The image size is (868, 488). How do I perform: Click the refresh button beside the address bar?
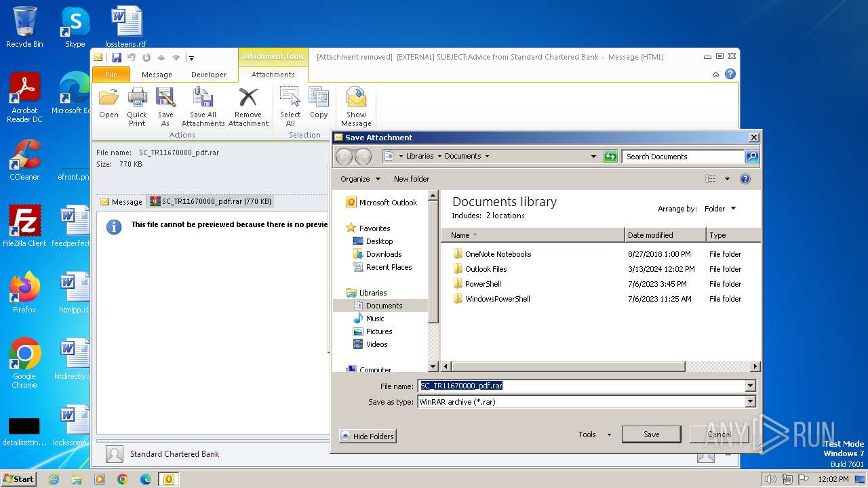pyautogui.click(x=610, y=157)
